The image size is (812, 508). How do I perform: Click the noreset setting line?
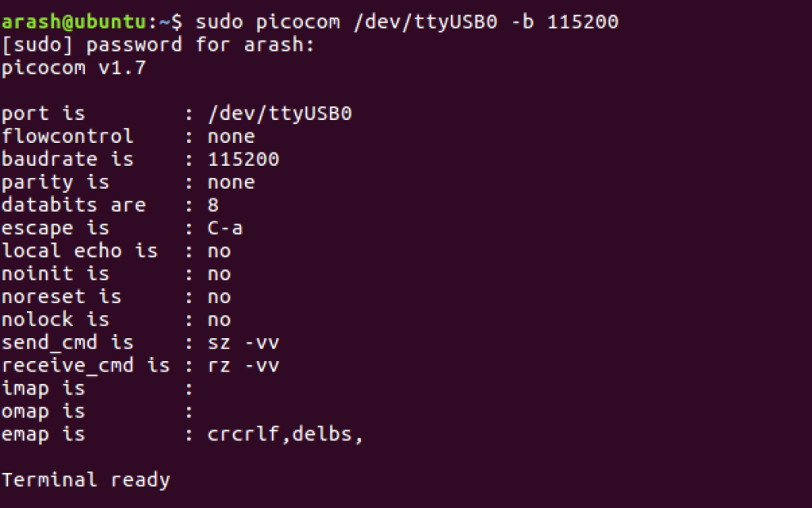point(116,297)
